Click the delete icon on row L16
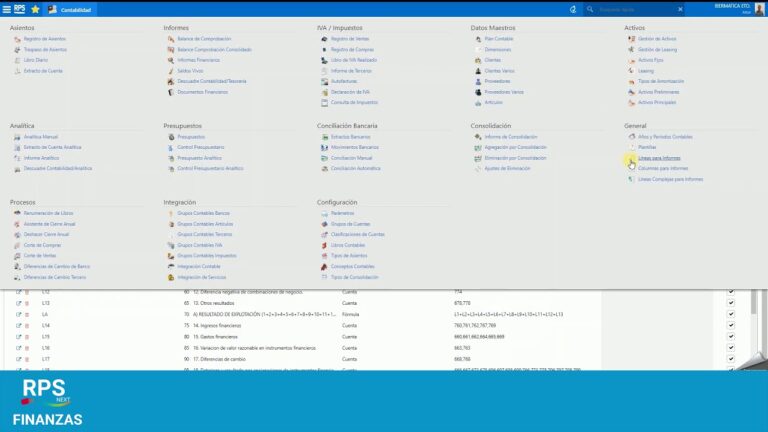 click(27, 347)
